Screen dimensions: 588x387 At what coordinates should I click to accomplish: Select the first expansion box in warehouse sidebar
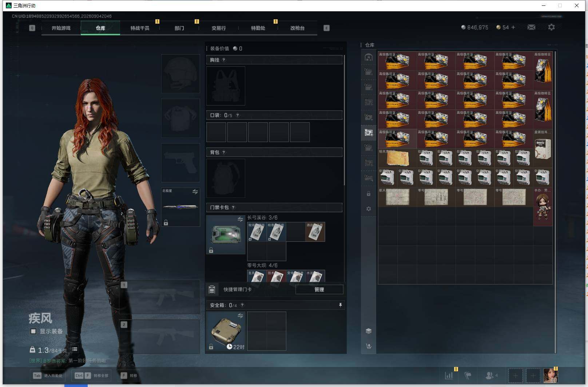pos(369,72)
